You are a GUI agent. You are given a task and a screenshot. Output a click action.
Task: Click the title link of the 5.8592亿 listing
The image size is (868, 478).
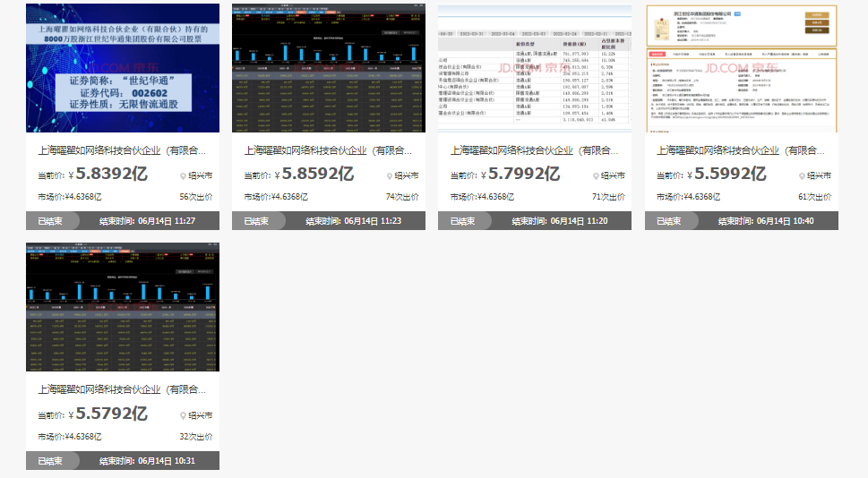(328, 150)
